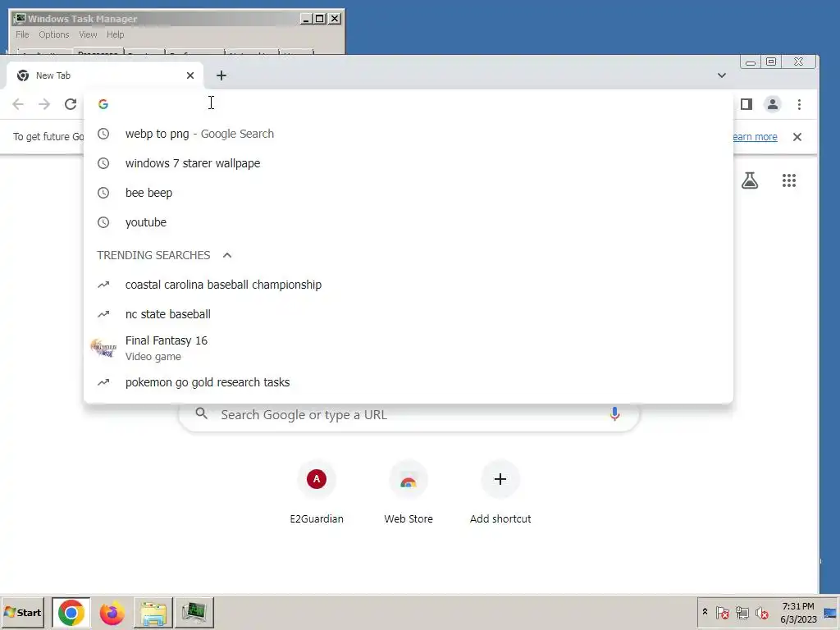Select 'coastal carolina baseball championship' trend
Screen dimensions: 840x630
(x=409, y=285)
